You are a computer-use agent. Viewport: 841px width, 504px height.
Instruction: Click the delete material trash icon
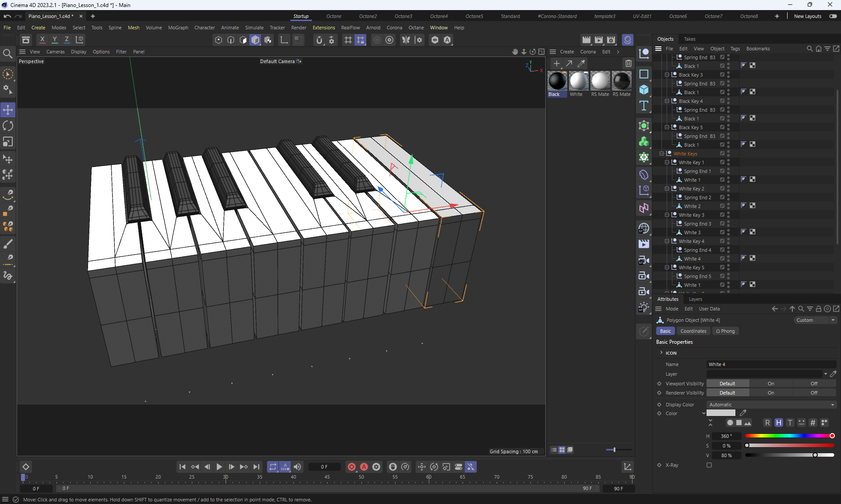tap(628, 63)
